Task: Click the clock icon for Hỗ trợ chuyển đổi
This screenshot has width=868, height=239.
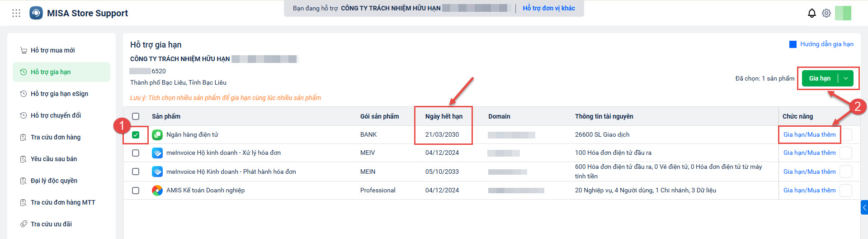Action: (x=24, y=115)
